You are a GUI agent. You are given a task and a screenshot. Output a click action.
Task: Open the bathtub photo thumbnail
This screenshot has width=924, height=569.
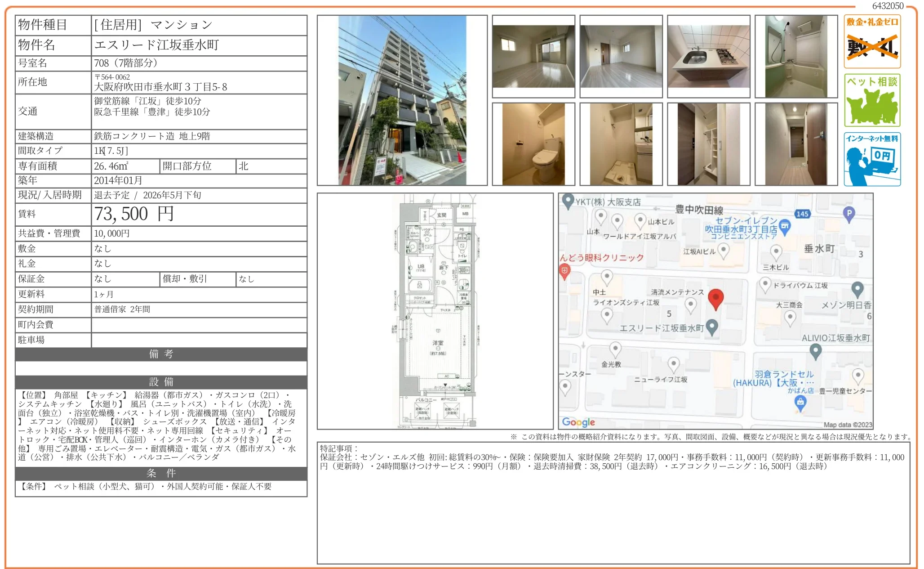(x=797, y=56)
